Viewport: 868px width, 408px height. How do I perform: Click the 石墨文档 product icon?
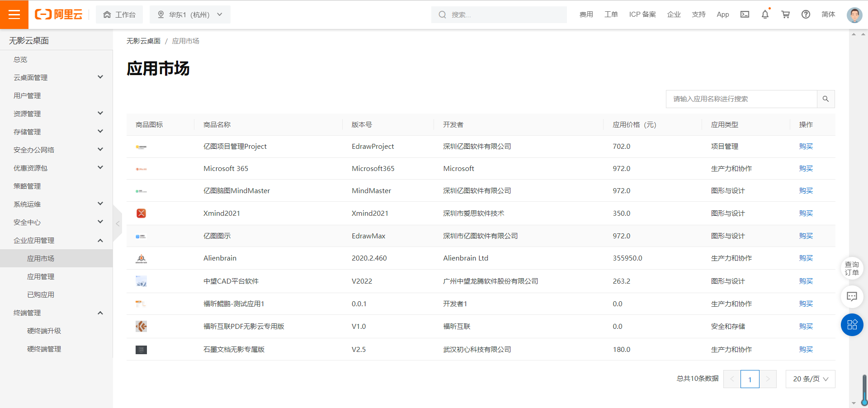(x=141, y=350)
